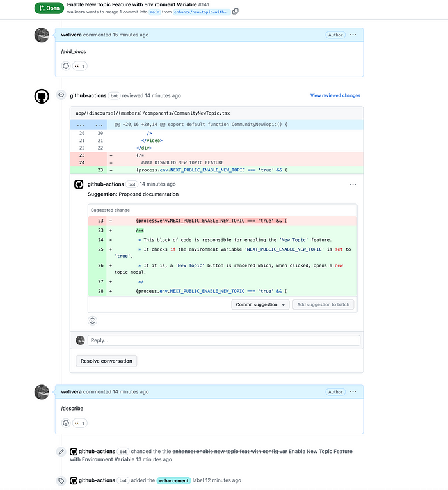Click the 'Suggestion: Proposed documentation' text
Image resolution: width=448 pixels, height=490 pixels.
pos(133,194)
